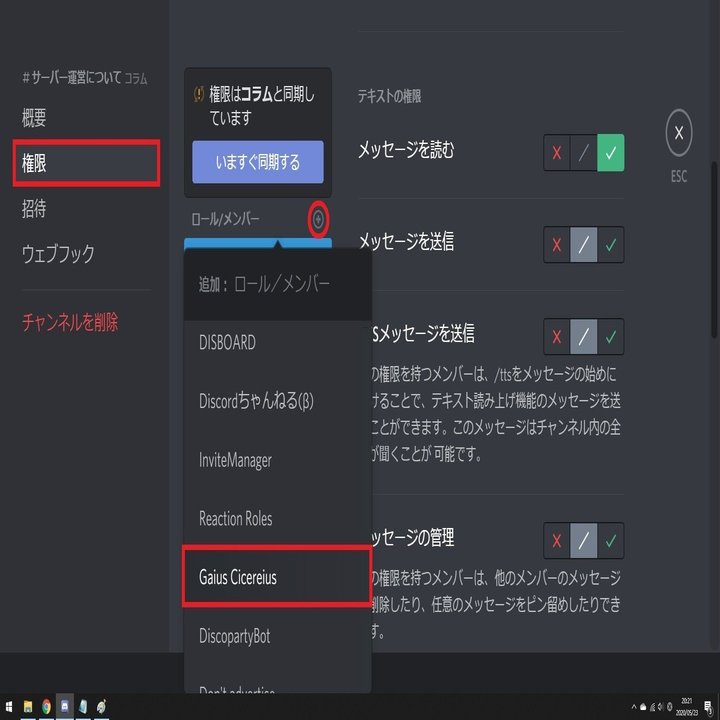Select DiscopartyBot from the list
Screen dimensions: 720x720
tap(277, 636)
